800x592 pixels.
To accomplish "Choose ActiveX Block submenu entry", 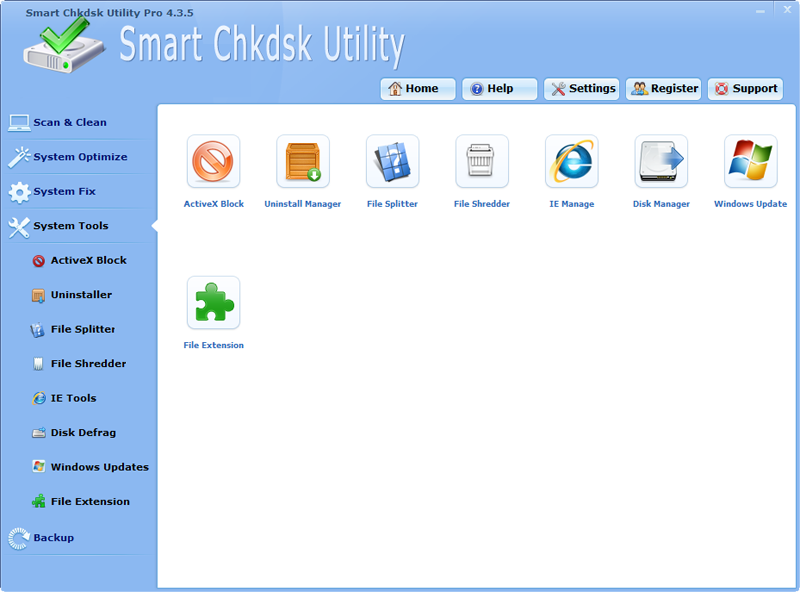I will [x=88, y=260].
